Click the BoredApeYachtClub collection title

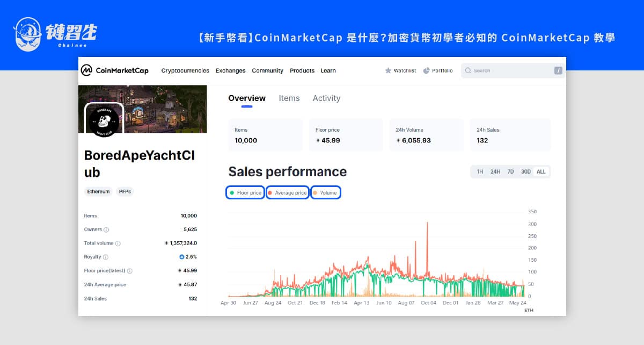point(140,164)
